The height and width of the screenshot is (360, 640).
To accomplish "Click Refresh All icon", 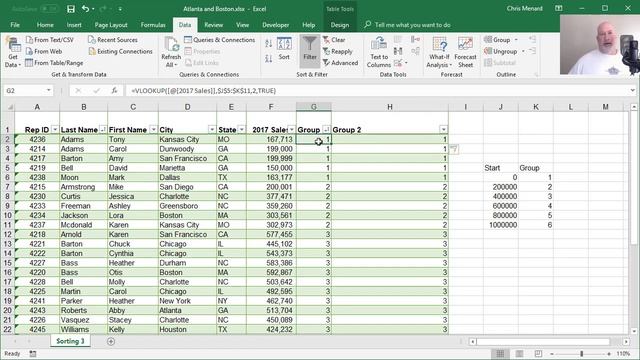I will point(171,52).
